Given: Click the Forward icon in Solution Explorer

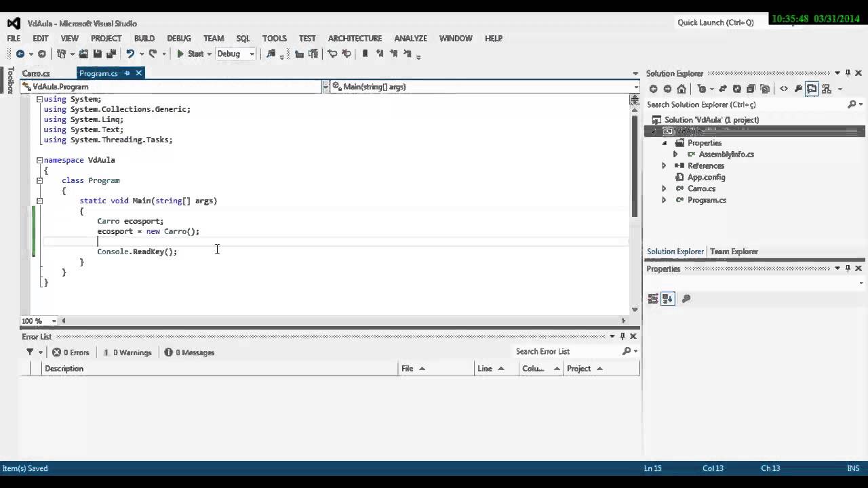Looking at the screenshot, I should tap(667, 89).
